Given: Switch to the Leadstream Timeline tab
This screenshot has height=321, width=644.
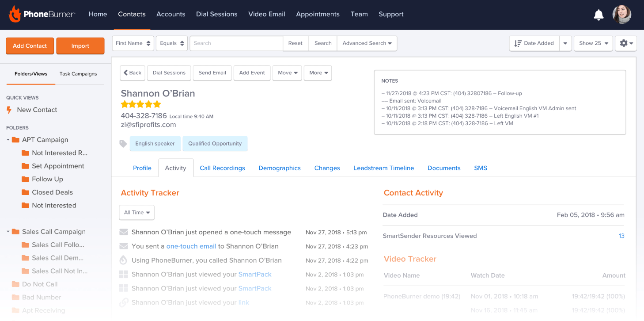Looking at the screenshot, I should (384, 168).
